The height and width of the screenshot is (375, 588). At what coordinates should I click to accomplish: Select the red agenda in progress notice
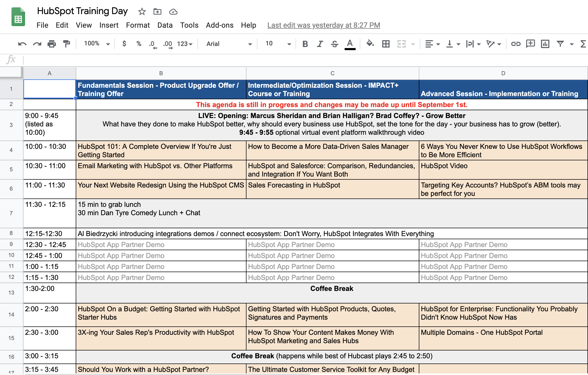332,105
